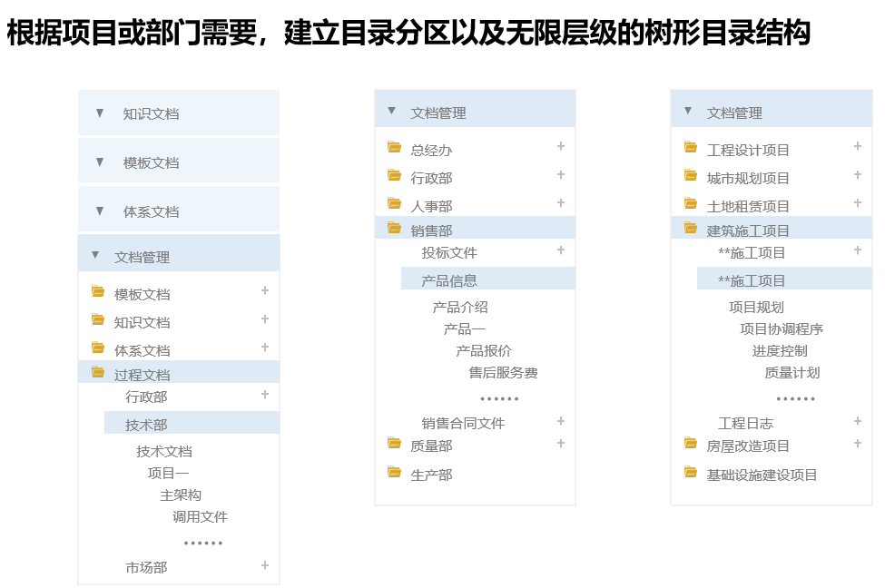Click folder icon beside 土地租赁项目
This screenshot has width=885, height=588.
click(x=690, y=203)
